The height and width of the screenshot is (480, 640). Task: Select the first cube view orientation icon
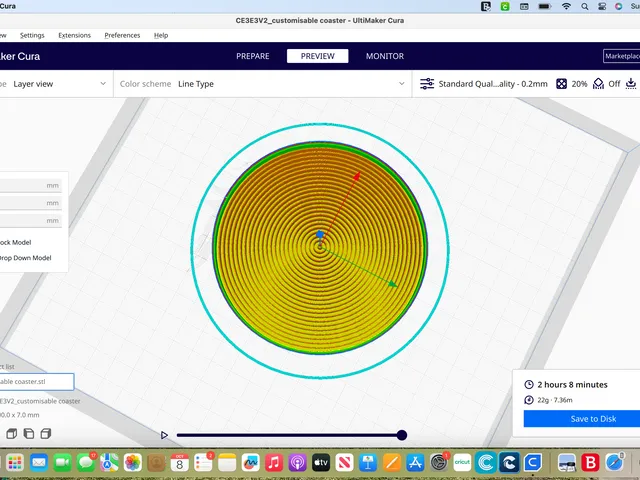(11, 433)
